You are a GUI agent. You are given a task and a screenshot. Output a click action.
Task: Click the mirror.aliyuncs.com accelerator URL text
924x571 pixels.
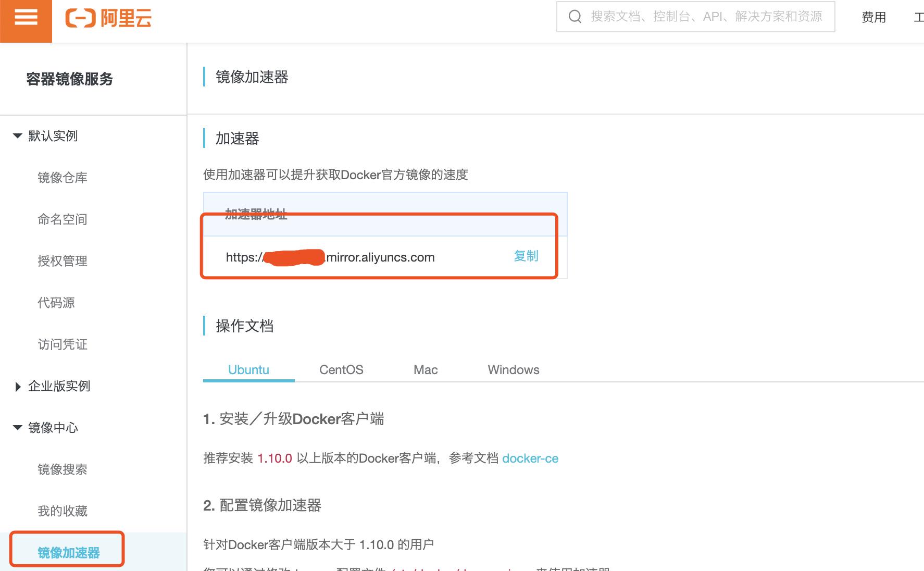coord(330,257)
